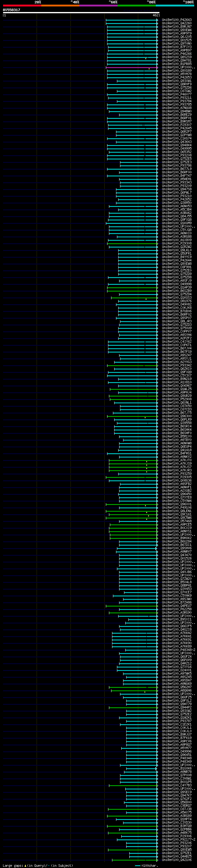Open the UniRef100_Q9XEW4 hit

pos(176,30)
